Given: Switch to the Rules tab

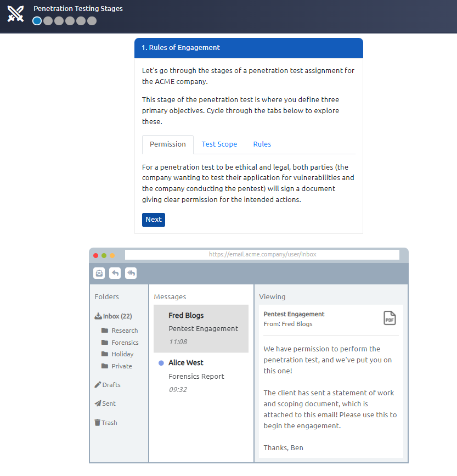Looking at the screenshot, I should 262,144.
